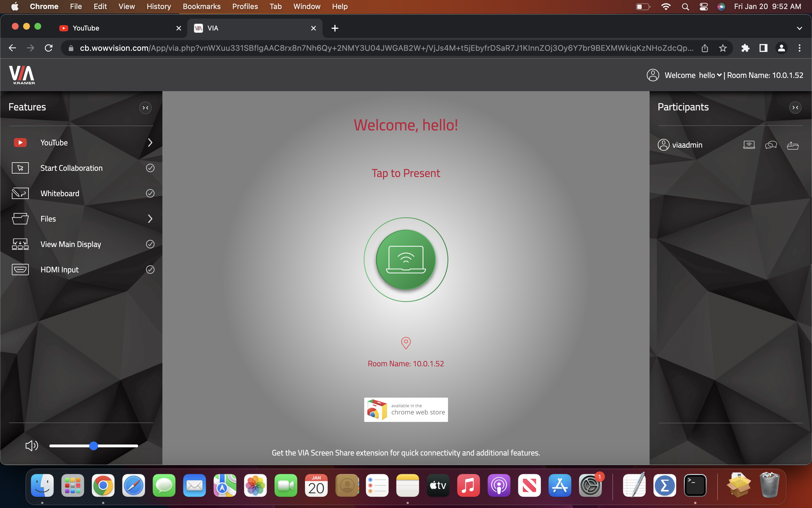
Task: Open the tab search dropdown arrow
Action: coord(799,28)
